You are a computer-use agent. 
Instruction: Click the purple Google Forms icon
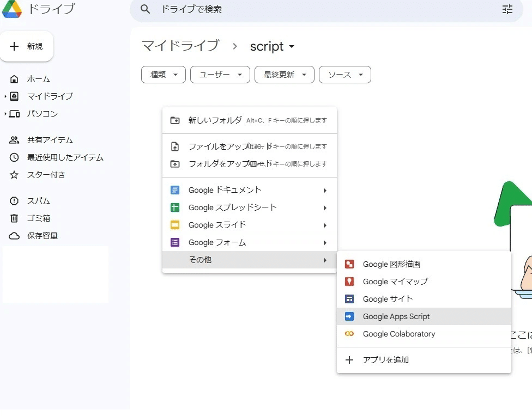pos(175,242)
